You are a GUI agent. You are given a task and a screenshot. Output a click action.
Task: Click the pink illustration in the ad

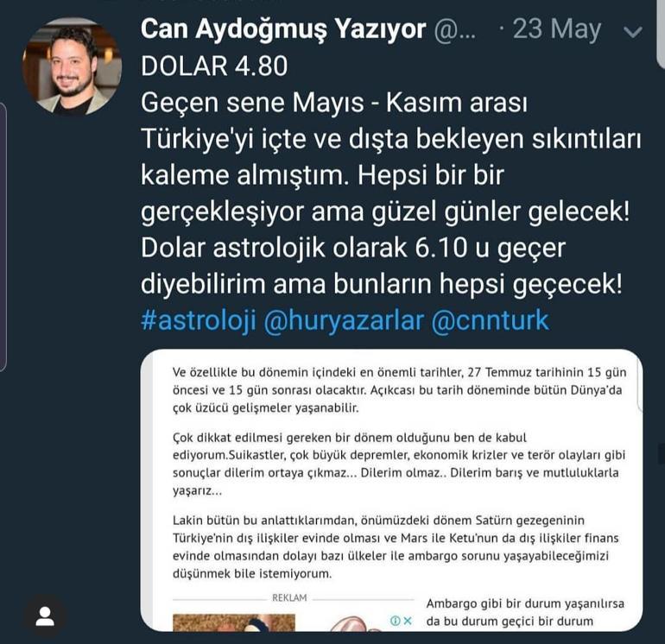(x=354, y=623)
